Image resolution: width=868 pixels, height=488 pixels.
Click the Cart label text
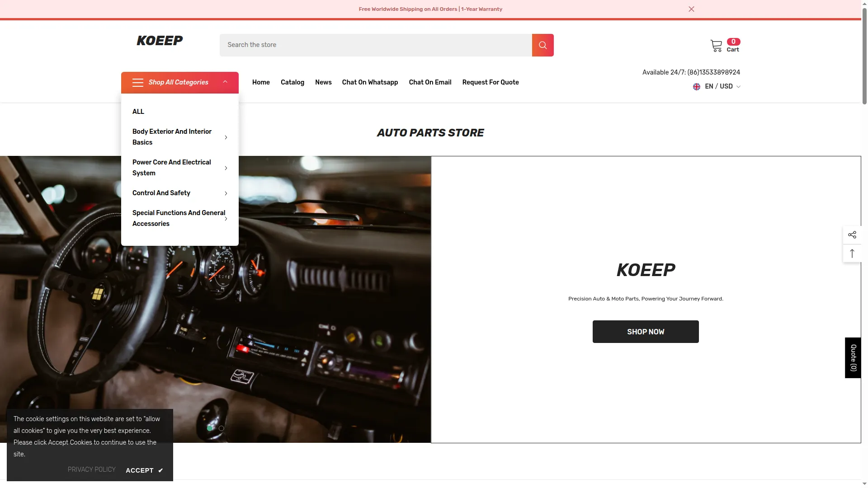[733, 50]
